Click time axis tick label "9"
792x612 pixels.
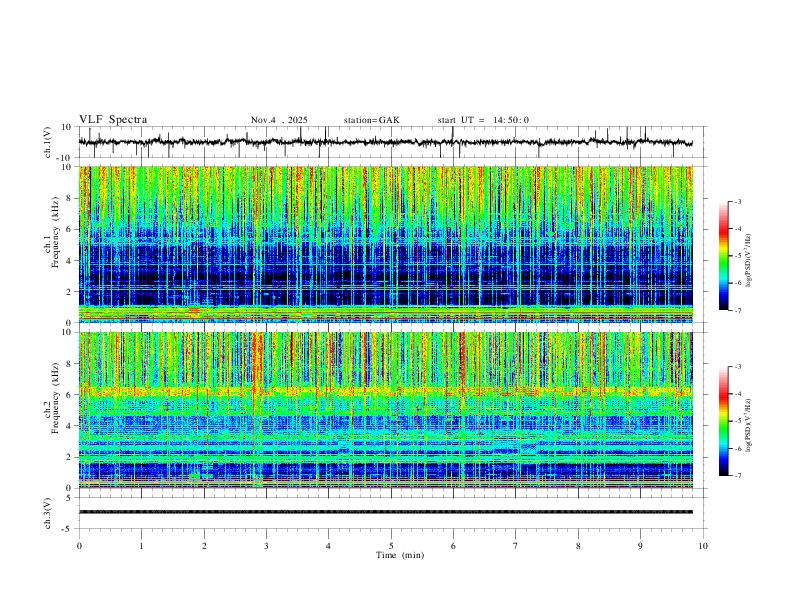click(640, 546)
